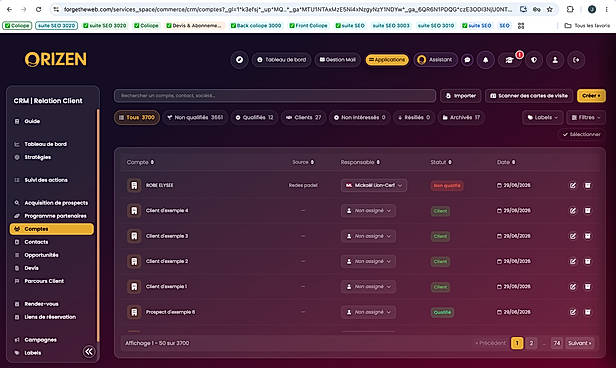Open Liens de réservation in sidebar
The width and height of the screenshot is (616, 368).
point(51,317)
